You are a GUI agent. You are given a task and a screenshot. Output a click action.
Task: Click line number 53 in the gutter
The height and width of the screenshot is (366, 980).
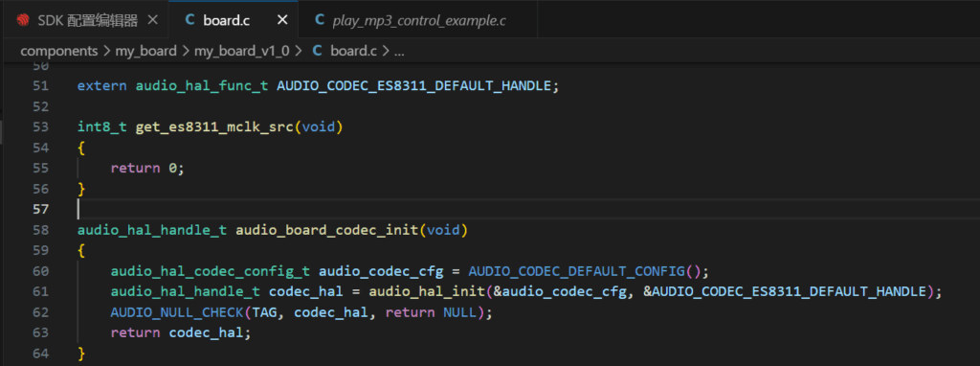[x=40, y=127]
